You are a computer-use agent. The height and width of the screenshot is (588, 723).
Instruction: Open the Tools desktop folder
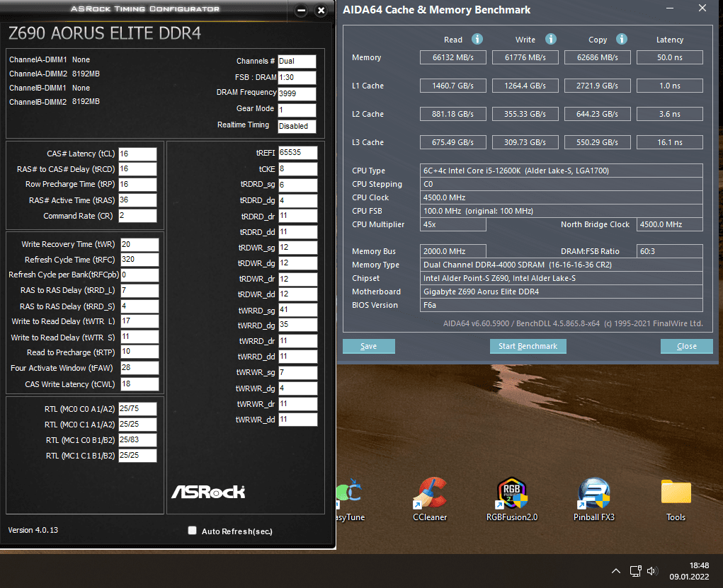pos(676,500)
